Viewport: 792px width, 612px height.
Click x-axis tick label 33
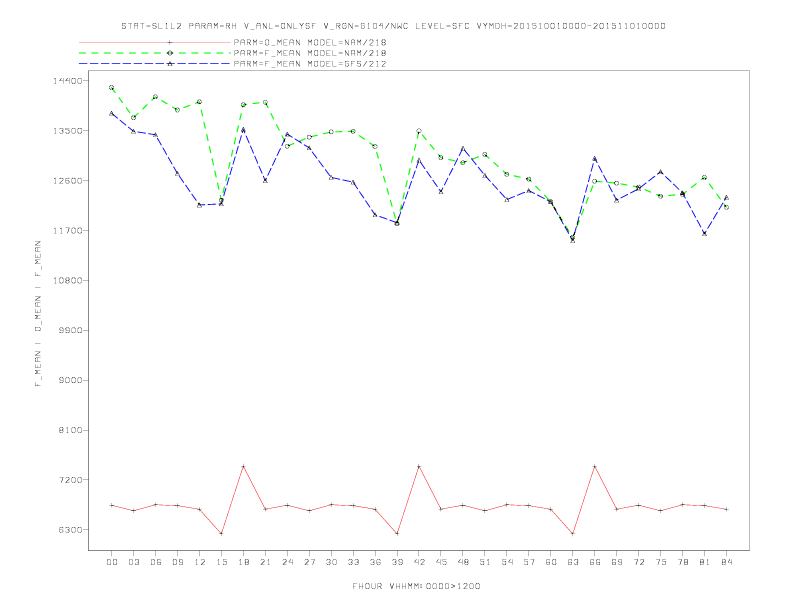coord(353,562)
